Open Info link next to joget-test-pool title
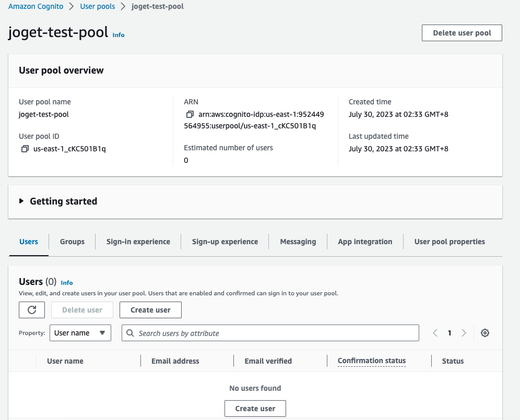 pos(119,35)
